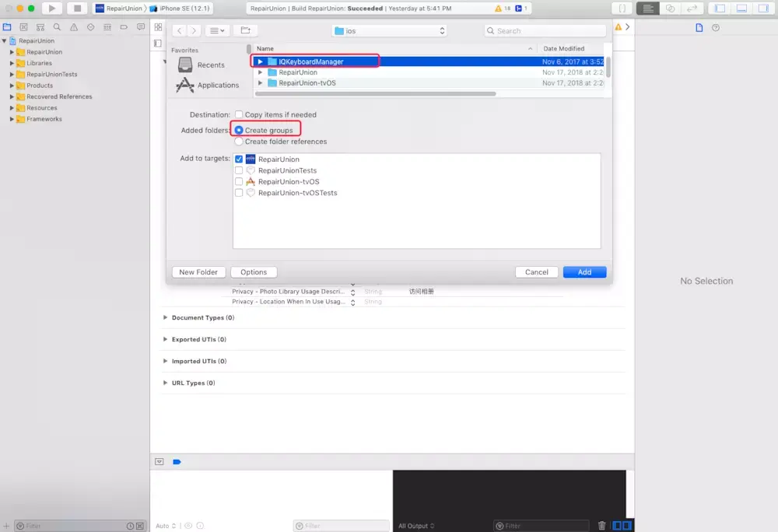Open the Symbol navigator
The width and height of the screenshot is (778, 532).
(x=40, y=27)
